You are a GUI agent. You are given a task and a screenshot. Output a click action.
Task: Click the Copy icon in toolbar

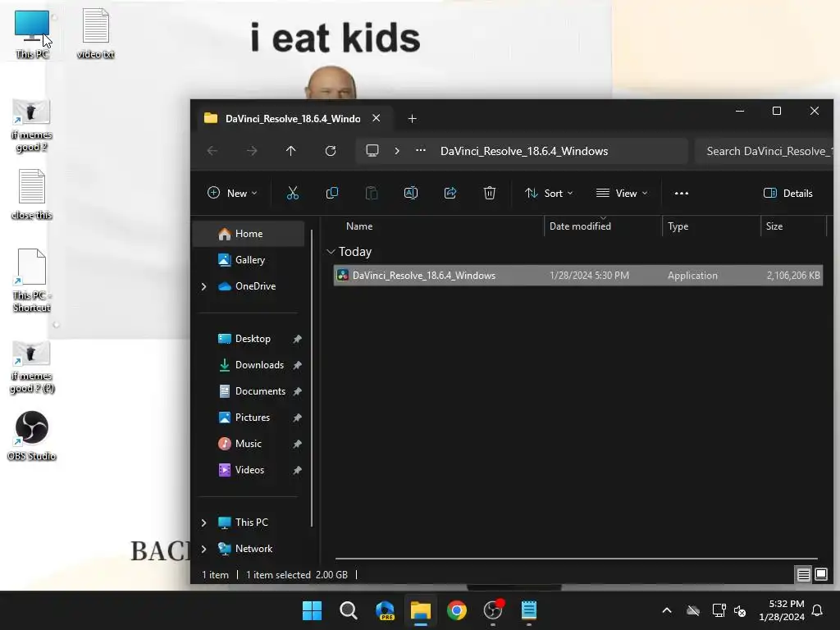pyautogui.click(x=332, y=193)
